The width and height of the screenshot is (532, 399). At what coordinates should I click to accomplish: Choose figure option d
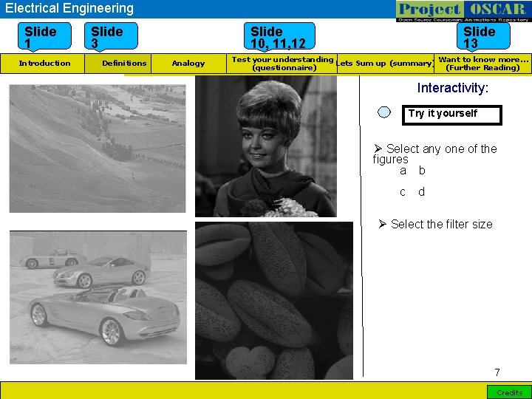point(421,191)
